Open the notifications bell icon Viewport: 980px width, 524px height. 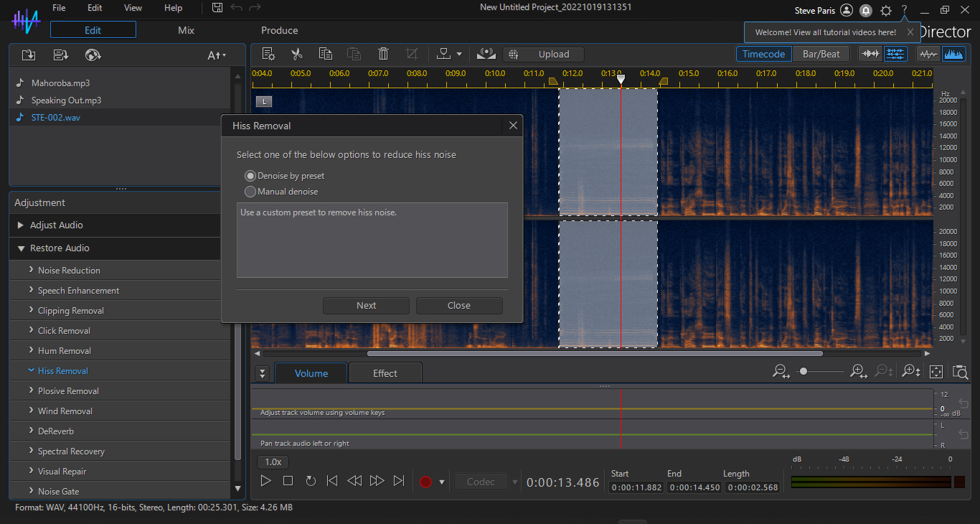(x=866, y=10)
